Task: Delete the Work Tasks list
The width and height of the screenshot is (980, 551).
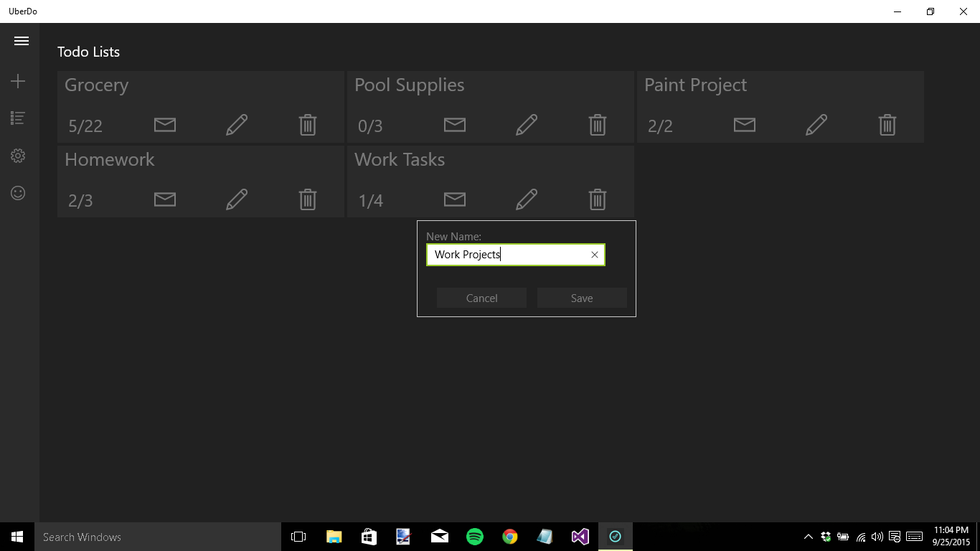Action: point(598,199)
